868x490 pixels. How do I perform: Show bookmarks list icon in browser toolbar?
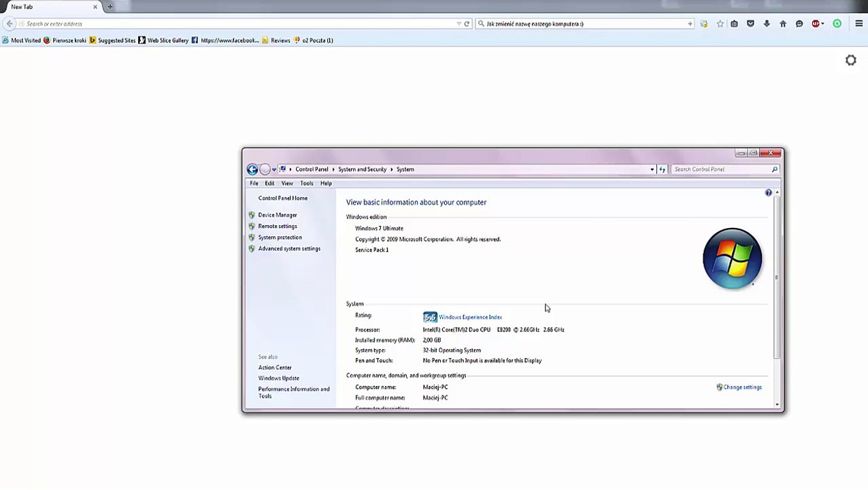[734, 24]
